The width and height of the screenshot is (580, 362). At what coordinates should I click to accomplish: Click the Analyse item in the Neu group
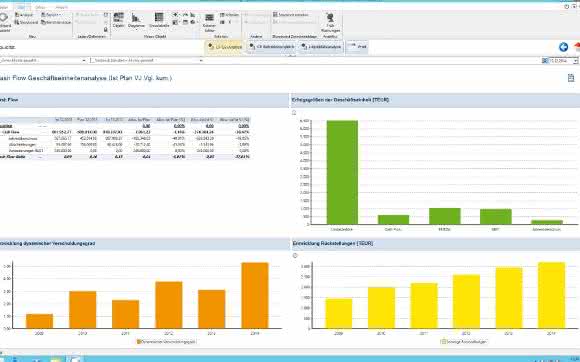click(24, 15)
